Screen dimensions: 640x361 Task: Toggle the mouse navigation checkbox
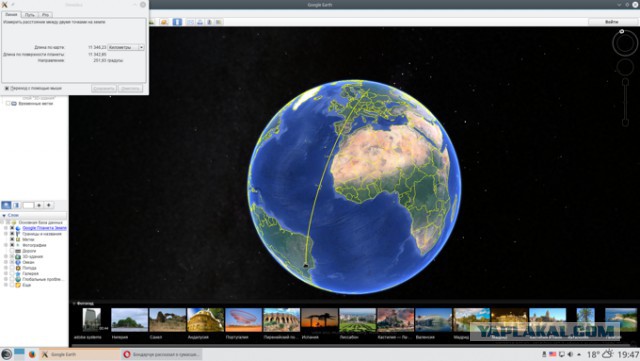[x=7, y=88]
